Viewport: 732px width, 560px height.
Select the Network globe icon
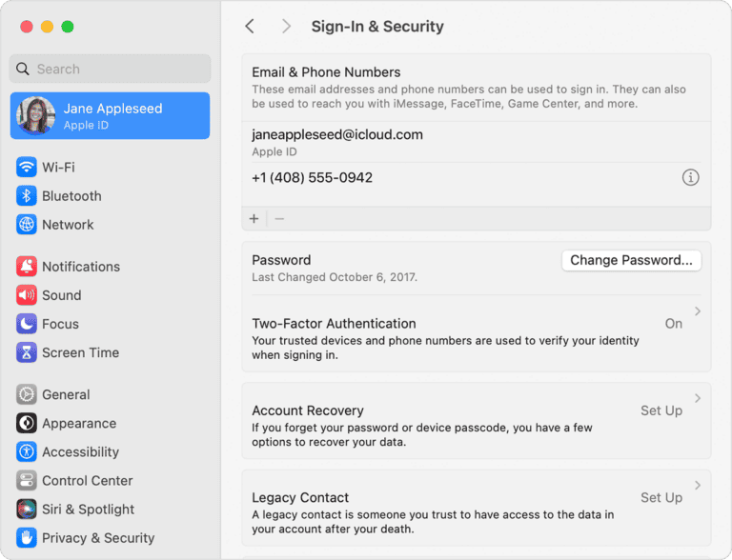pyautogui.click(x=27, y=225)
